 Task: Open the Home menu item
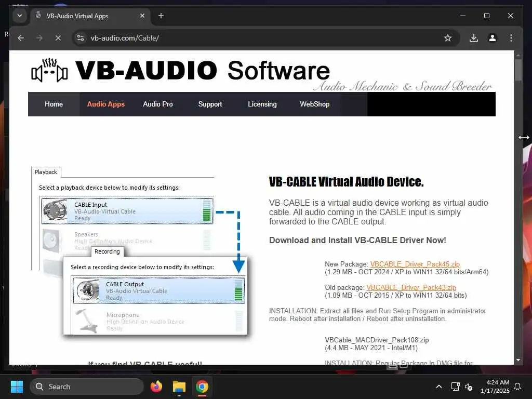tap(54, 104)
